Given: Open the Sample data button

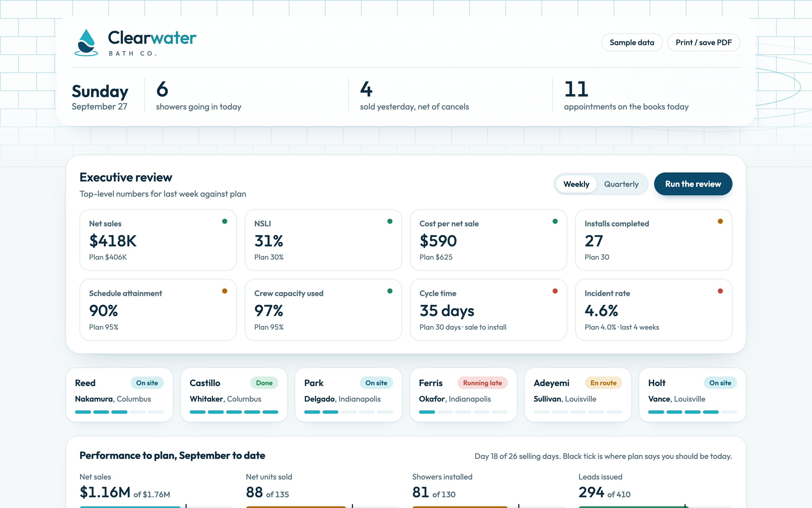Looking at the screenshot, I should [632, 42].
